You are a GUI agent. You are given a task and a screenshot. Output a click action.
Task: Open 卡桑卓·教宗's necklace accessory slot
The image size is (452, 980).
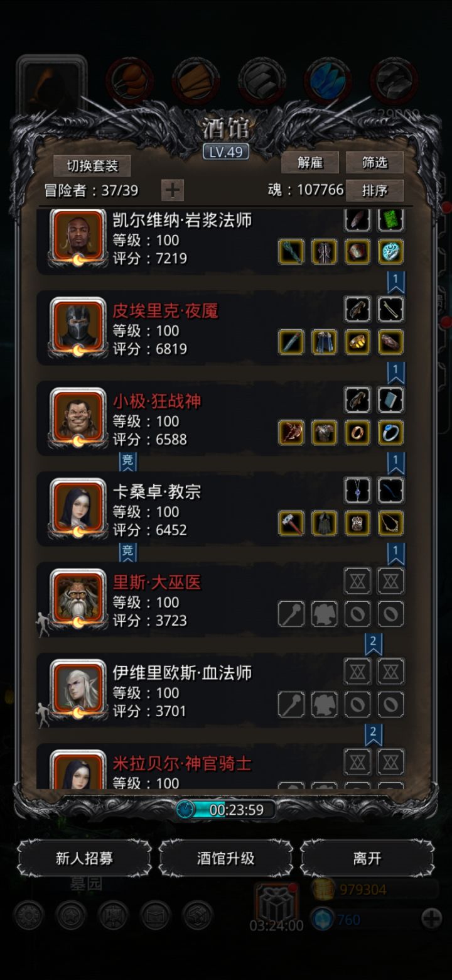tap(358, 491)
